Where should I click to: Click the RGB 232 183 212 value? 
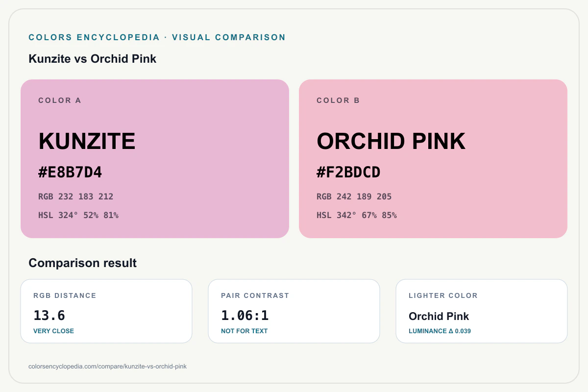tap(76, 196)
